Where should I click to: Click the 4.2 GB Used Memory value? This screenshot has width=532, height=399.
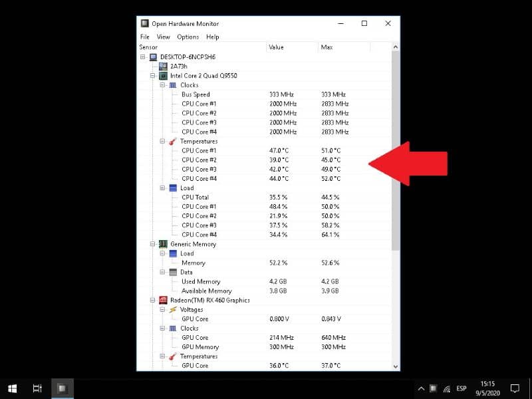click(x=278, y=281)
